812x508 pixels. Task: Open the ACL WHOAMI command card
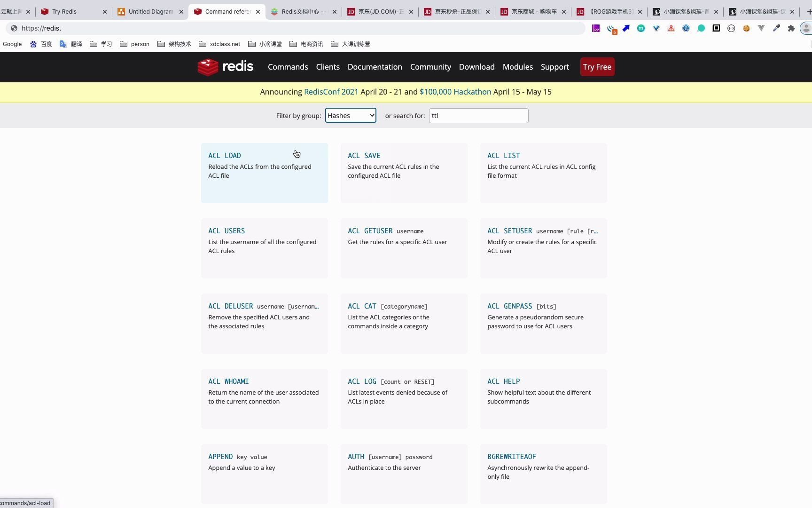265,399
